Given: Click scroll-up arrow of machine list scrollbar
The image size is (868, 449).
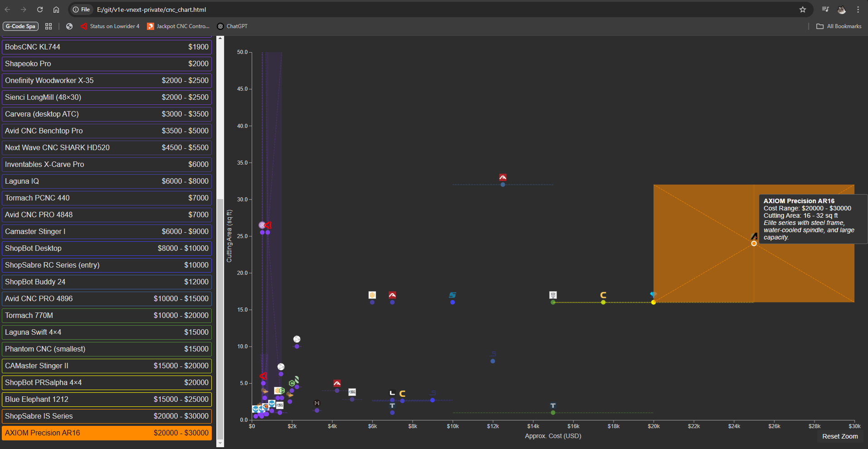Looking at the screenshot, I should [220, 39].
